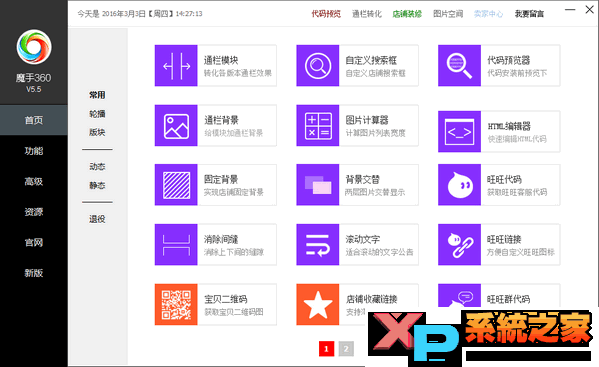Open the HTML编辑器 code icon
The width and height of the screenshot is (599, 367).
[460, 132]
